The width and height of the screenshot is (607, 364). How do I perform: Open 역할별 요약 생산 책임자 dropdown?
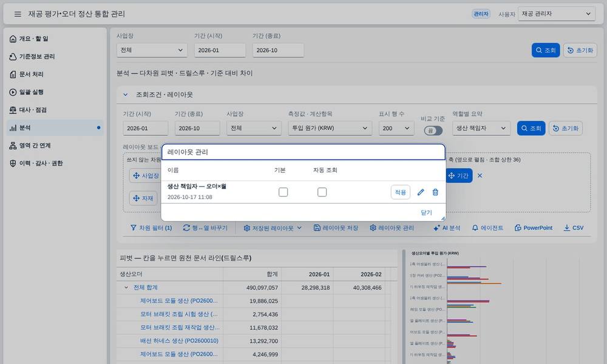[481, 128]
